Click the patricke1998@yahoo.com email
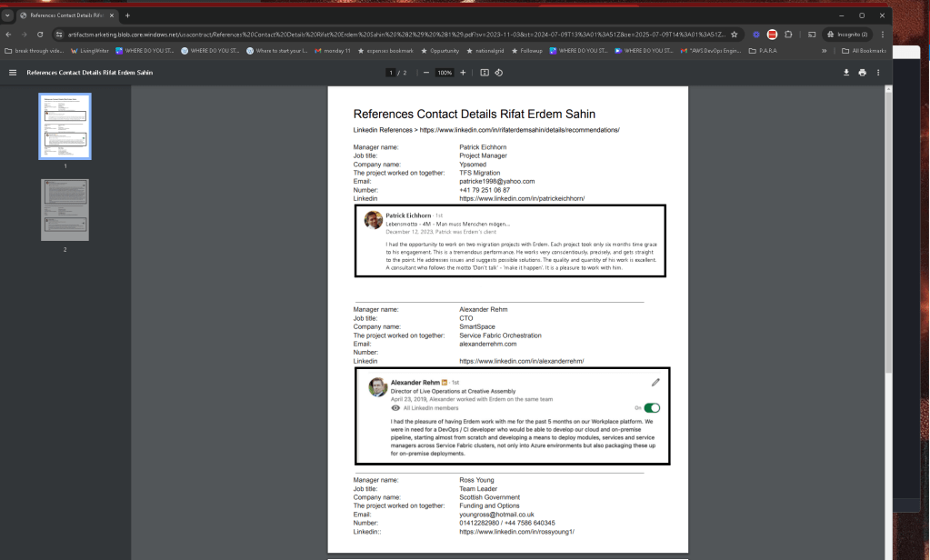The height and width of the screenshot is (560, 930). click(x=497, y=182)
